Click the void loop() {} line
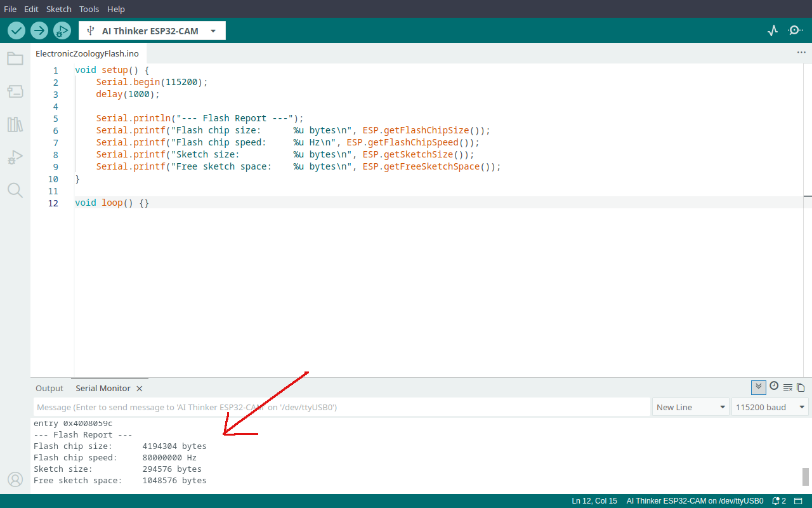Screen dimensions: 812x508 (x=112, y=203)
